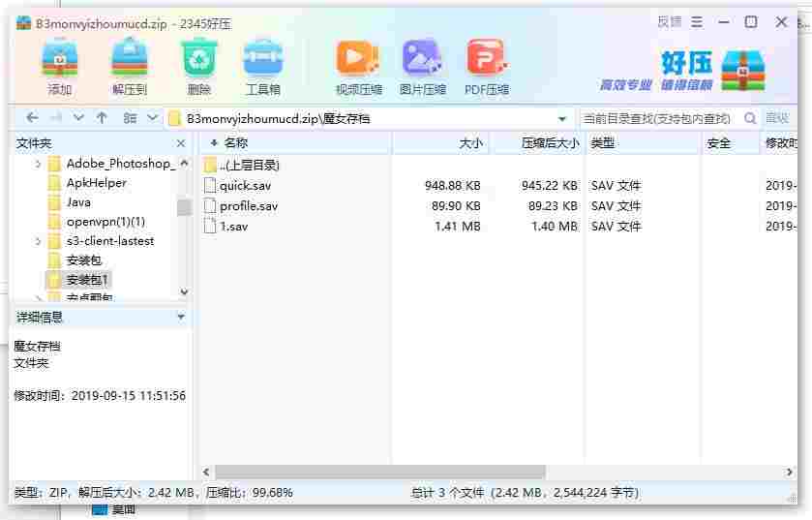The image size is (812, 520).
Task: Sort by the 大小 size column
Action: point(470,143)
